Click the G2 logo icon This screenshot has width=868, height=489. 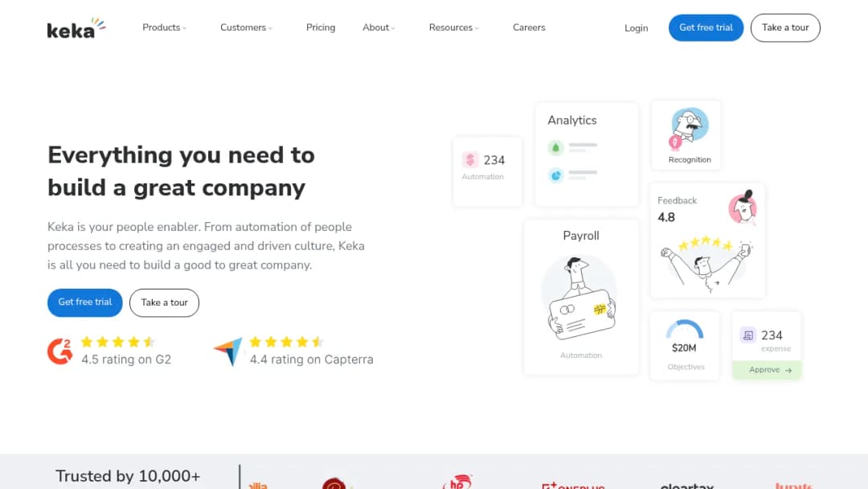click(59, 351)
